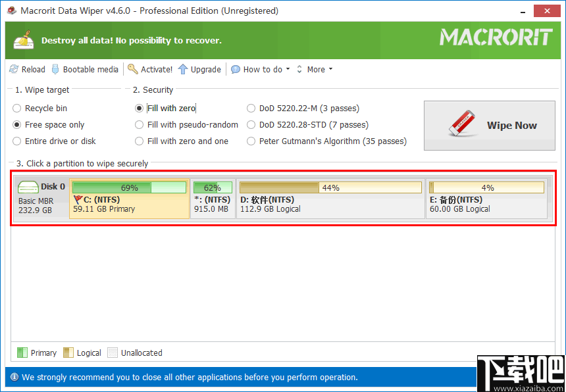Select the Free space only option
This screenshot has width=566, height=392.
click(x=16, y=125)
